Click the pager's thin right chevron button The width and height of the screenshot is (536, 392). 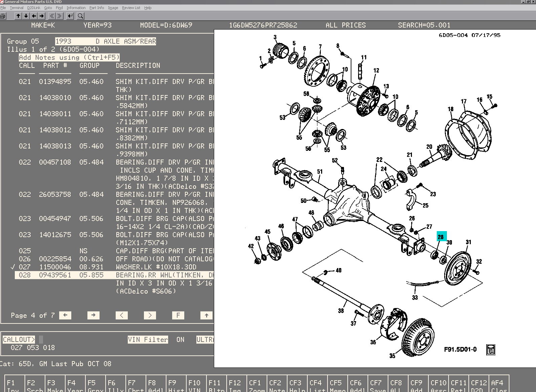click(150, 315)
